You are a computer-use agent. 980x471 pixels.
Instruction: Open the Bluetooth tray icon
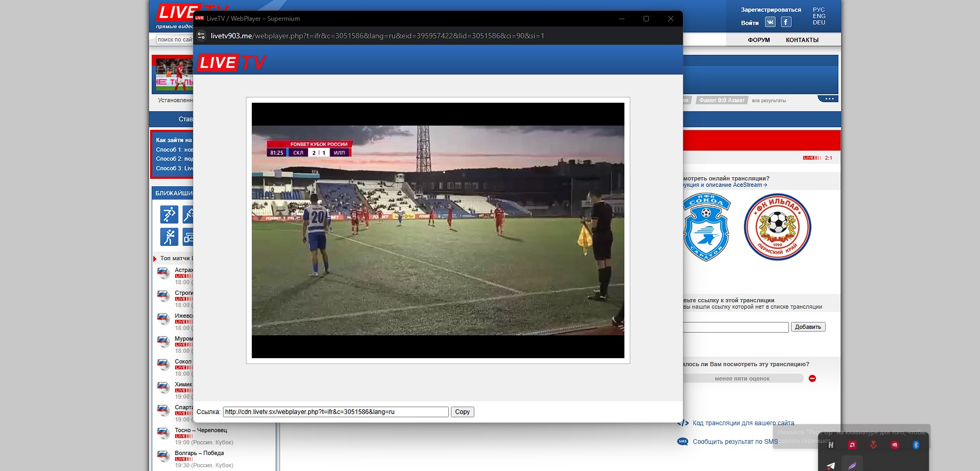[916, 445]
